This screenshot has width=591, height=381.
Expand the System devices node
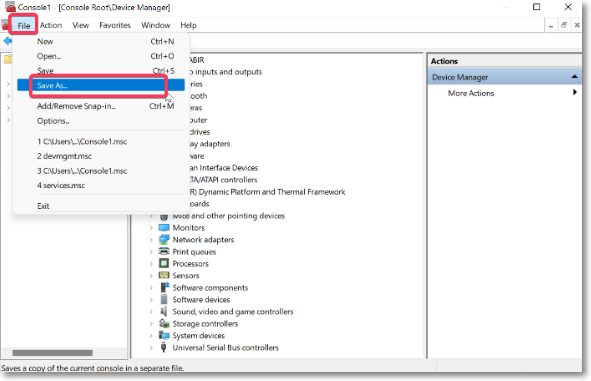(x=151, y=336)
